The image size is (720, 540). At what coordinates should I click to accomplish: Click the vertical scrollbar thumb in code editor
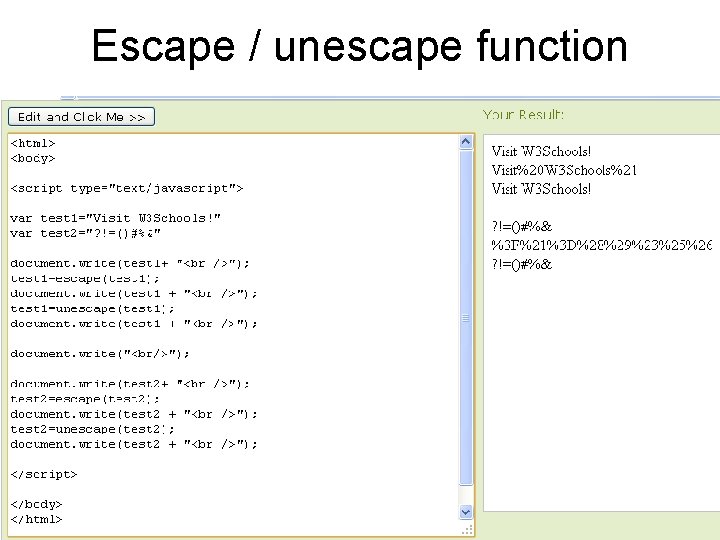[x=466, y=317]
